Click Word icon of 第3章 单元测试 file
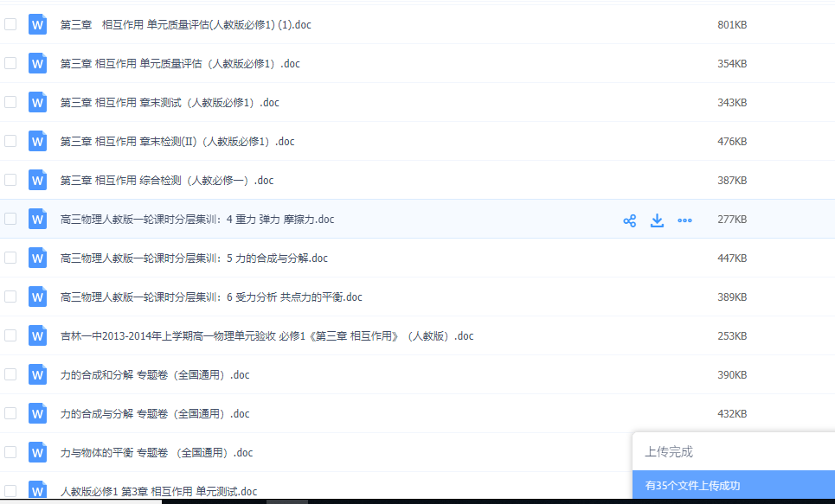 pos(37,490)
